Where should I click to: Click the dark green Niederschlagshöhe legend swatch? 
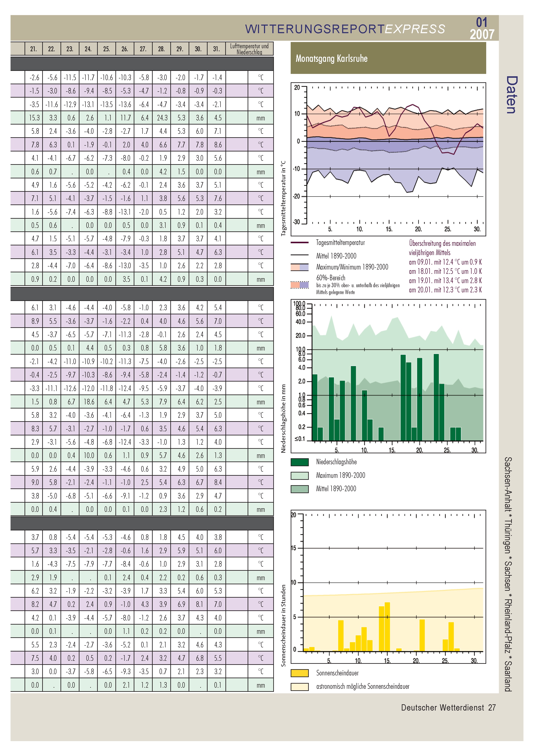300,462
